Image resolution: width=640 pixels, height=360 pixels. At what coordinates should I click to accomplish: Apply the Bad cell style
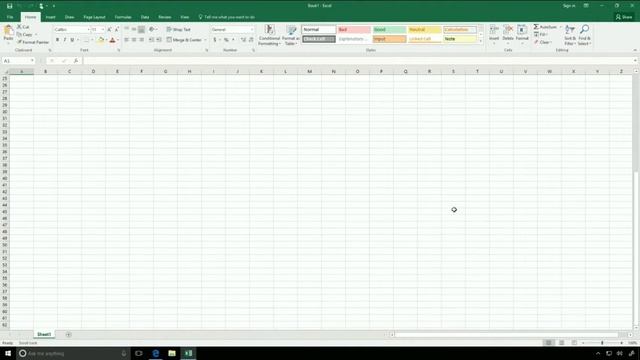354,29
